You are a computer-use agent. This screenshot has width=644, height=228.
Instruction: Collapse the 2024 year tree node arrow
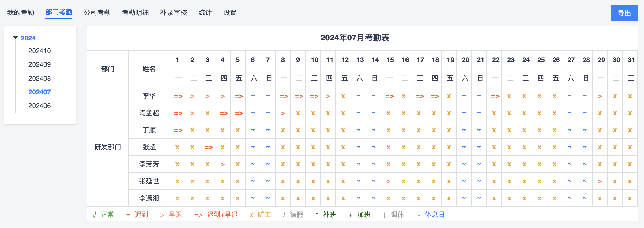15,38
